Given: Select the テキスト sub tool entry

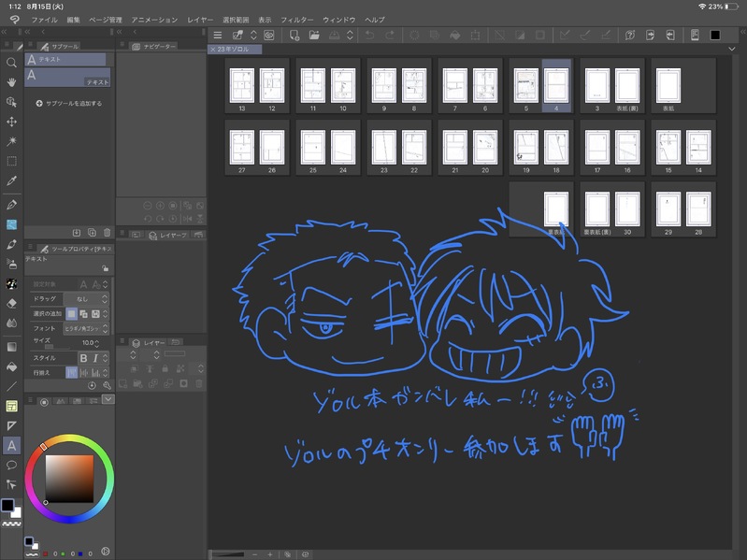Looking at the screenshot, I should (x=67, y=77).
